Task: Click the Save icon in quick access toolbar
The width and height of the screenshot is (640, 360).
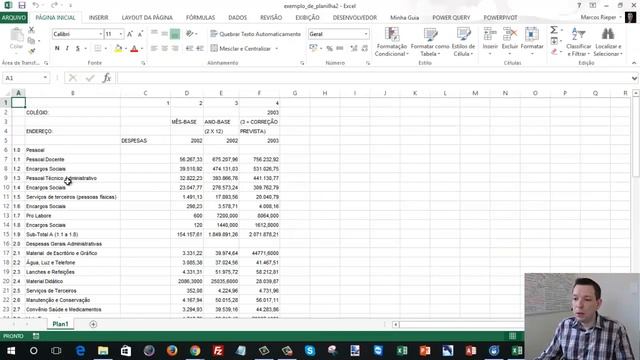Action: (22, 5)
